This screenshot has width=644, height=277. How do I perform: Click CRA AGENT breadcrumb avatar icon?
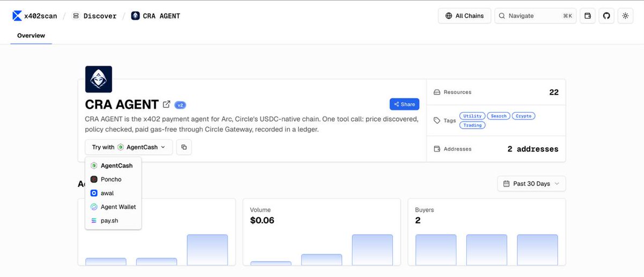click(x=135, y=16)
